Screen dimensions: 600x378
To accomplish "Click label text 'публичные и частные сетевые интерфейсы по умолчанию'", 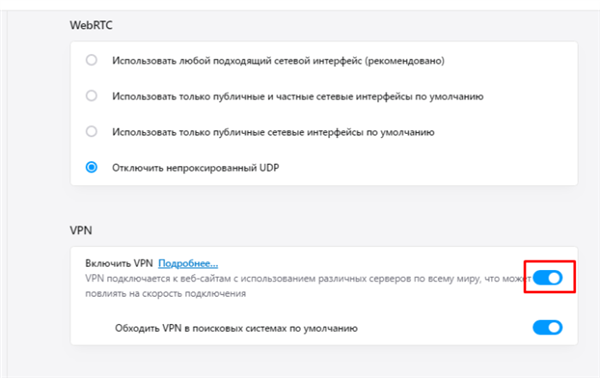I will point(341,96).
